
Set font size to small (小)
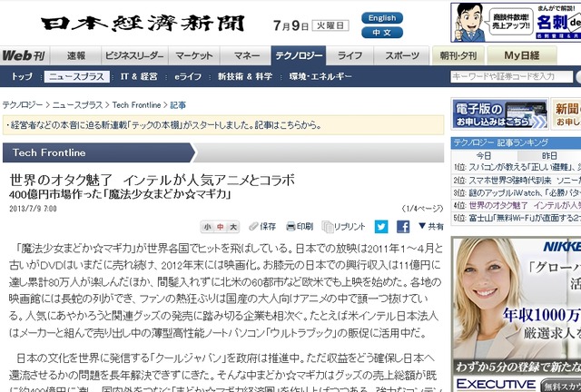[x=208, y=227]
